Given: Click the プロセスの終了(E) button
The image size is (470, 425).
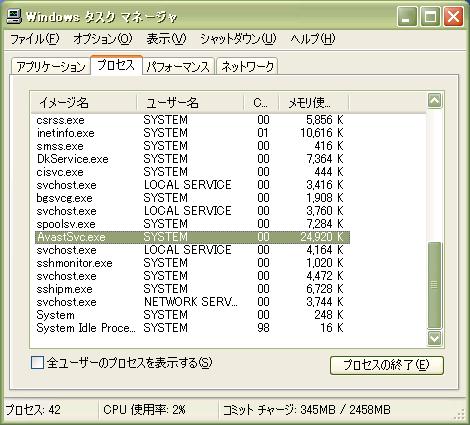Looking at the screenshot, I should point(387,365).
